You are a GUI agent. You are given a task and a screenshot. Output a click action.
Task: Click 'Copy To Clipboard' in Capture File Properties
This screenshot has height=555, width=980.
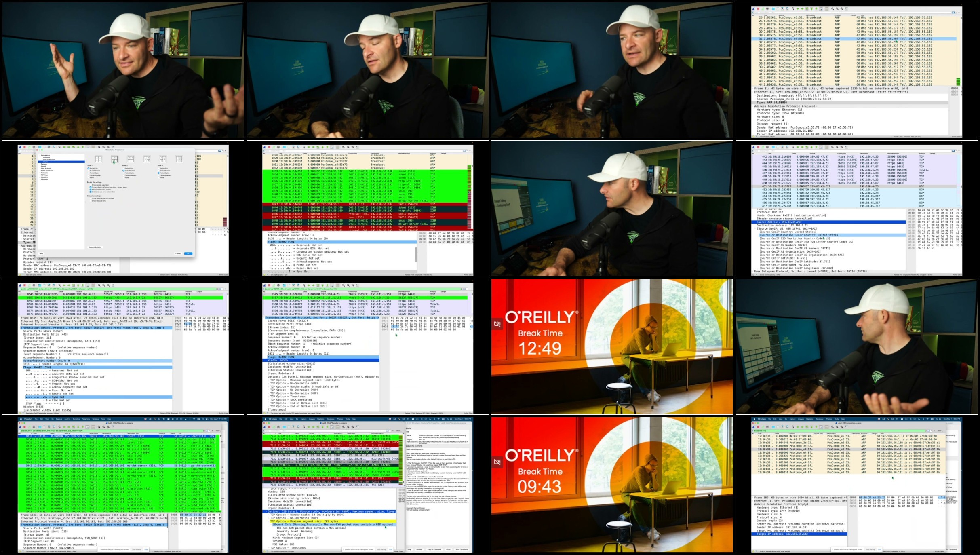pyautogui.click(x=434, y=549)
